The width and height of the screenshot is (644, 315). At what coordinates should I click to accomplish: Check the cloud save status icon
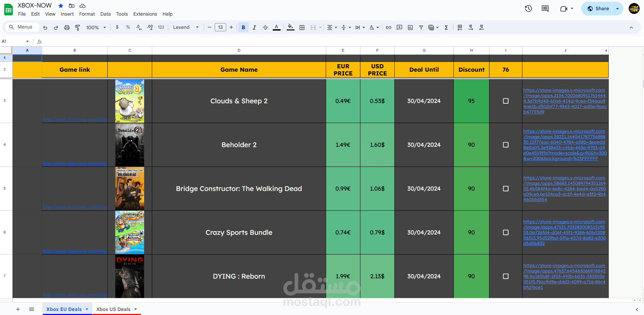pos(83,6)
